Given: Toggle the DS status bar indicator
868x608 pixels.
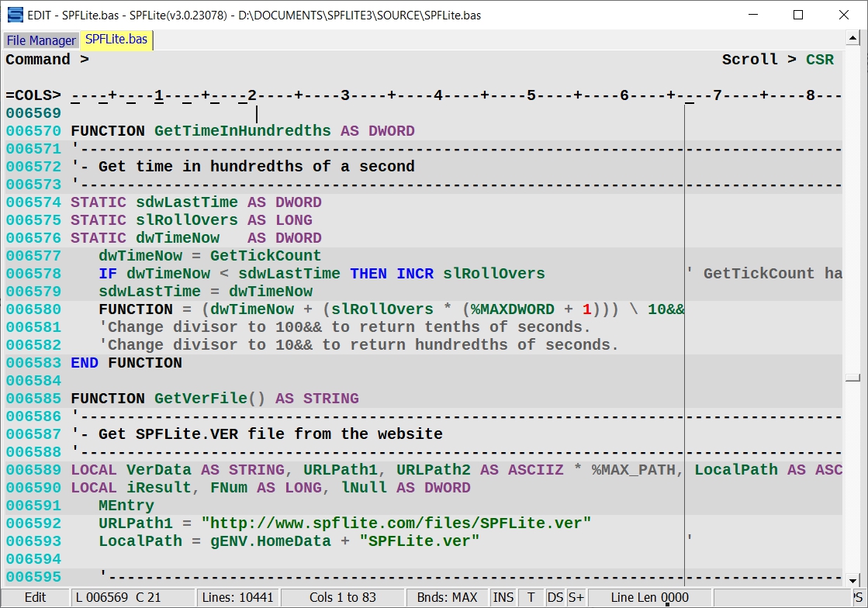Looking at the screenshot, I should click(x=555, y=597).
